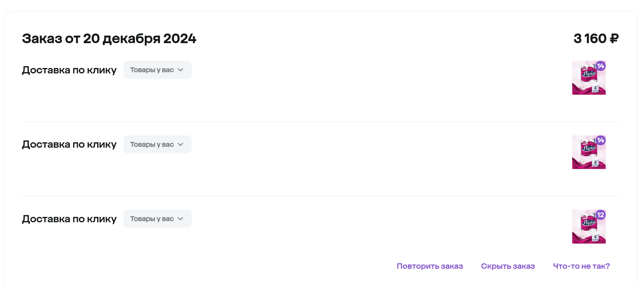Image resolution: width=644 pixels, height=284 pixels.
Task: Click the chevron in the first delivery's 'Товары у вас'
Action: 180,70
